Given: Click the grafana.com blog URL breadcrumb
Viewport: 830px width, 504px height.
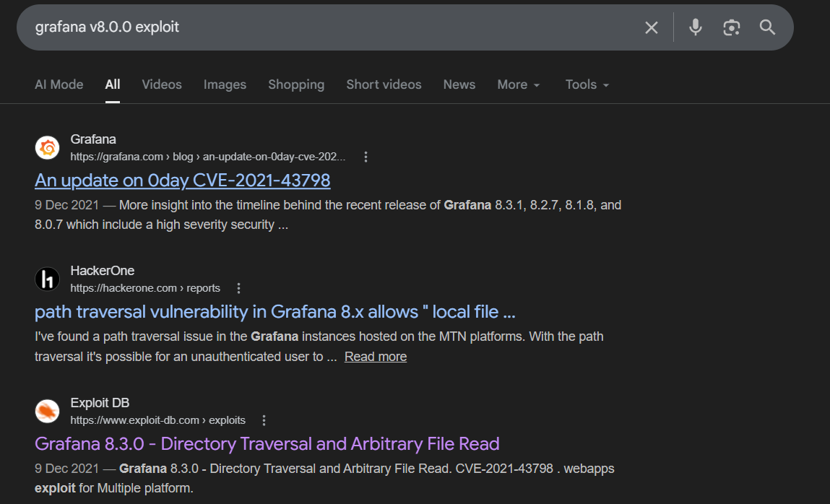Looking at the screenshot, I should (207, 157).
